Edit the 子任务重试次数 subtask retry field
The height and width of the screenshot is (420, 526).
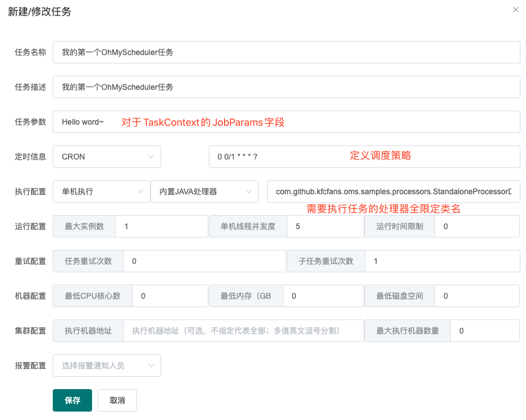442,261
